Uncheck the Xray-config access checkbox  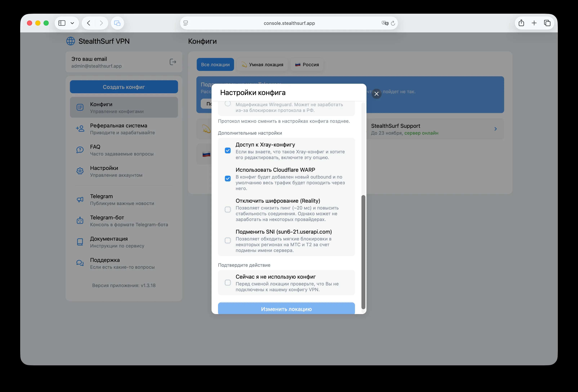(228, 150)
